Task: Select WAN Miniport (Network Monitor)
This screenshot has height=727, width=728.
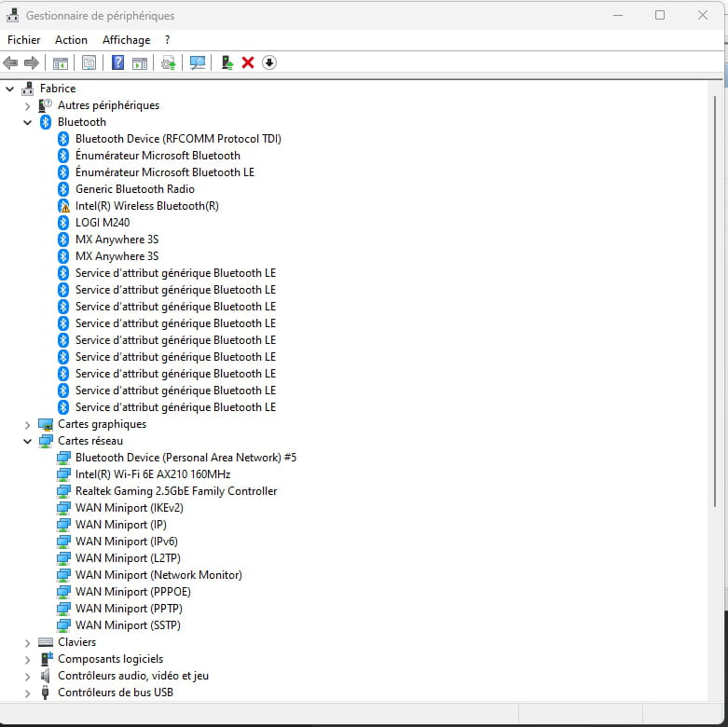Action: pos(158,575)
